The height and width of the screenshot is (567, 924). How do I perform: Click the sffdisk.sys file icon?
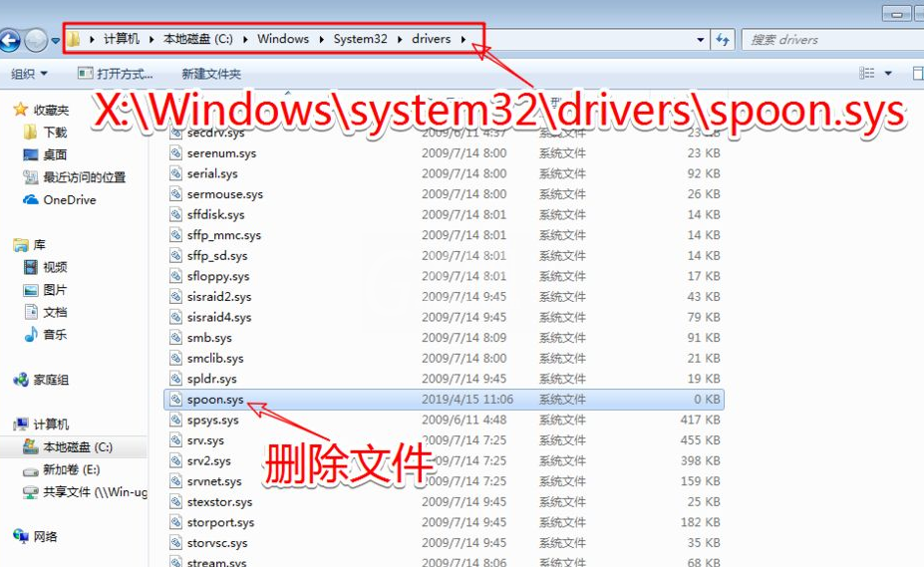(x=175, y=214)
